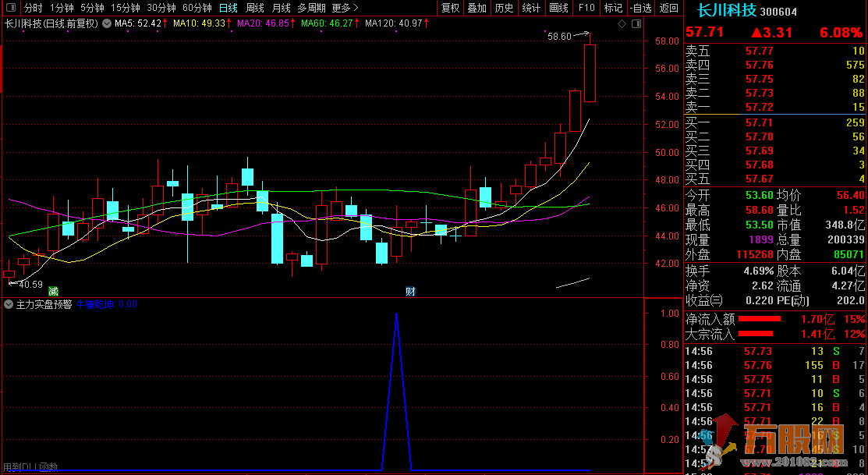Click the 卖一 price 57.72
The image size is (868, 475).
pyautogui.click(x=760, y=107)
